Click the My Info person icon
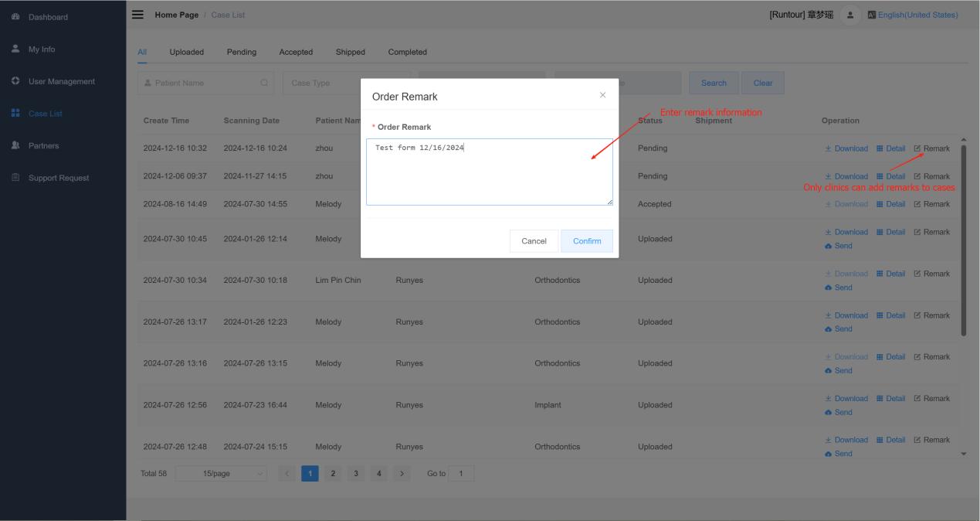Viewport: 980px width, 521px height. tap(15, 49)
